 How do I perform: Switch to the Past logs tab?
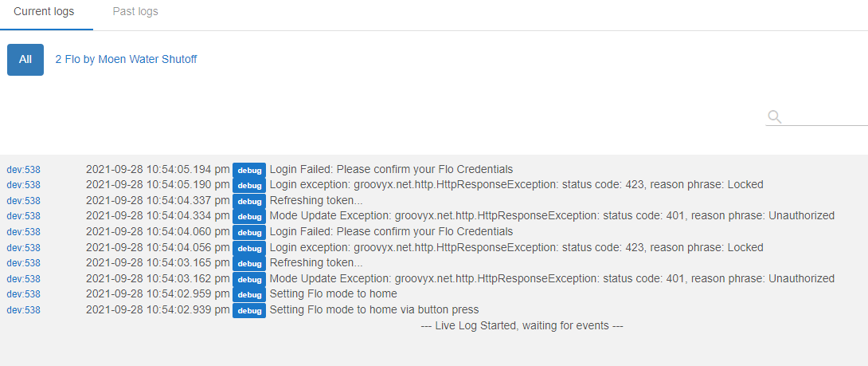pyautogui.click(x=135, y=12)
